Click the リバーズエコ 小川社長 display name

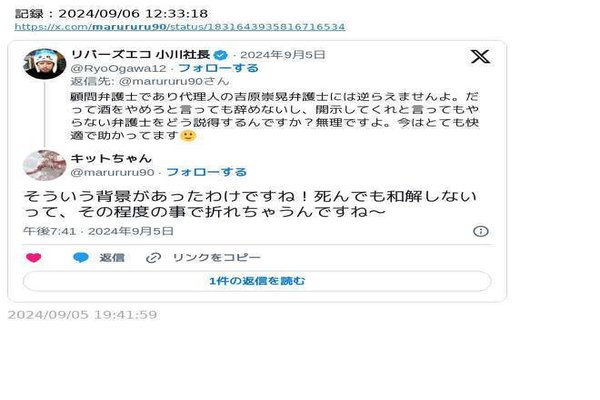[140, 55]
